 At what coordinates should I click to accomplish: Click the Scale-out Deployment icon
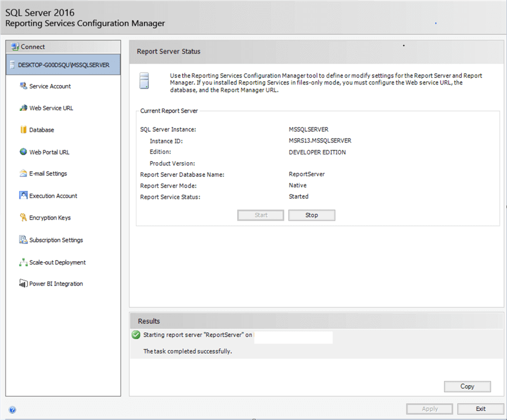tap(23, 262)
